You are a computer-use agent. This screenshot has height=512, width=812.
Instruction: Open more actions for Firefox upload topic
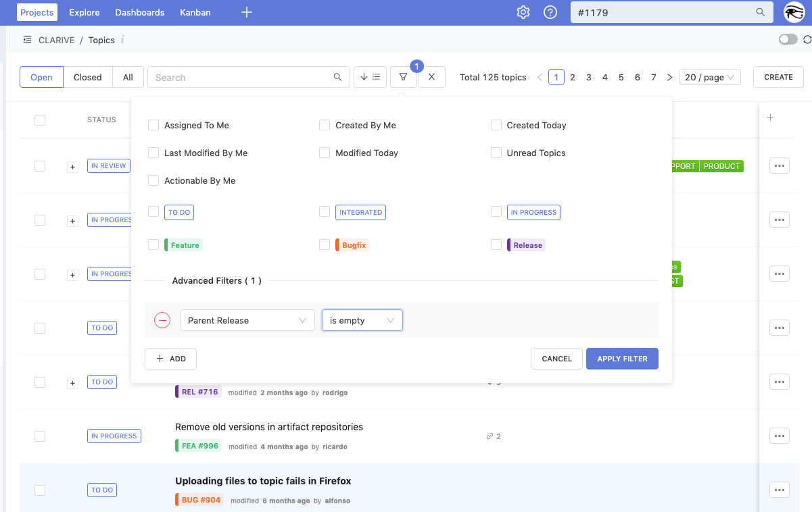[x=780, y=490]
